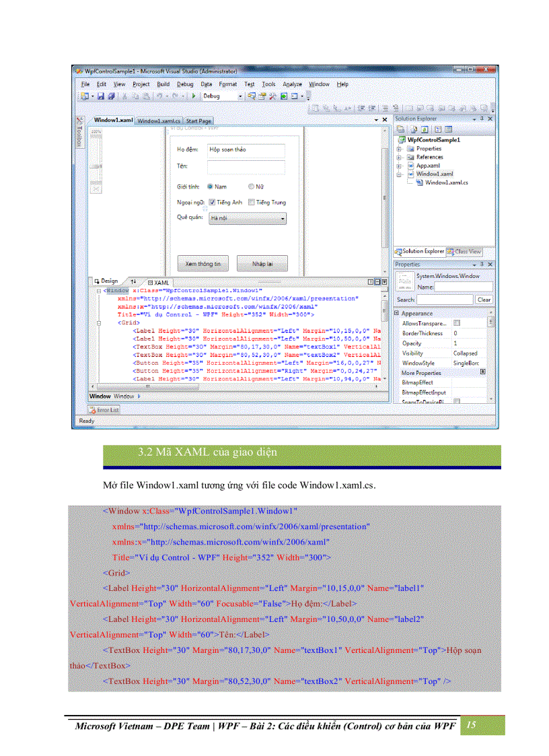Viewport: 549px width, 756px height.
Task: Click the Clear button in the Properties search
Action: click(483, 299)
